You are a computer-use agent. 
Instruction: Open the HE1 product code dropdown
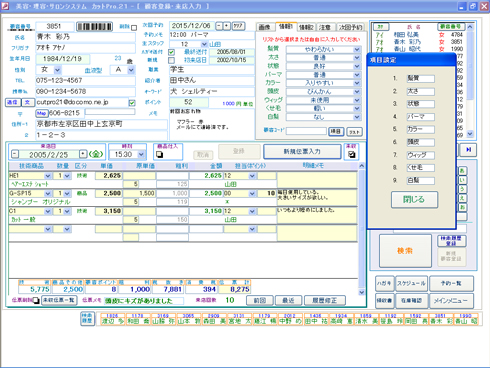48,176
